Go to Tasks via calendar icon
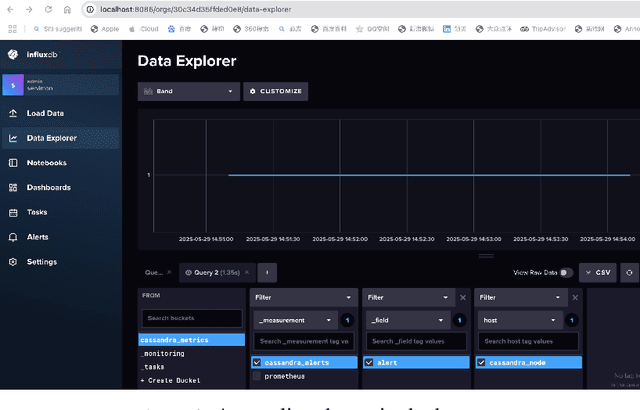The height and width of the screenshot is (410, 640). (x=13, y=212)
